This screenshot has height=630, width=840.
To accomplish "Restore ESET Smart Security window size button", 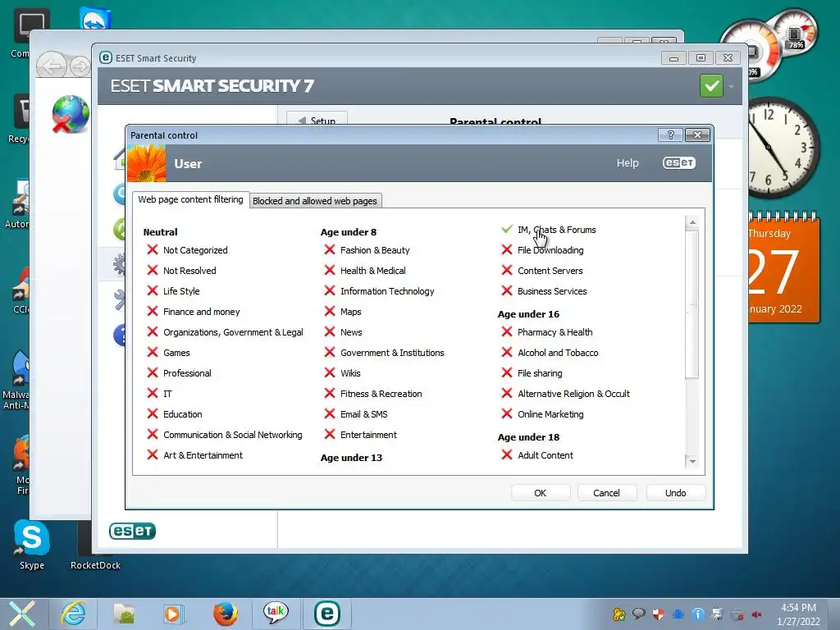I will 701,57.
